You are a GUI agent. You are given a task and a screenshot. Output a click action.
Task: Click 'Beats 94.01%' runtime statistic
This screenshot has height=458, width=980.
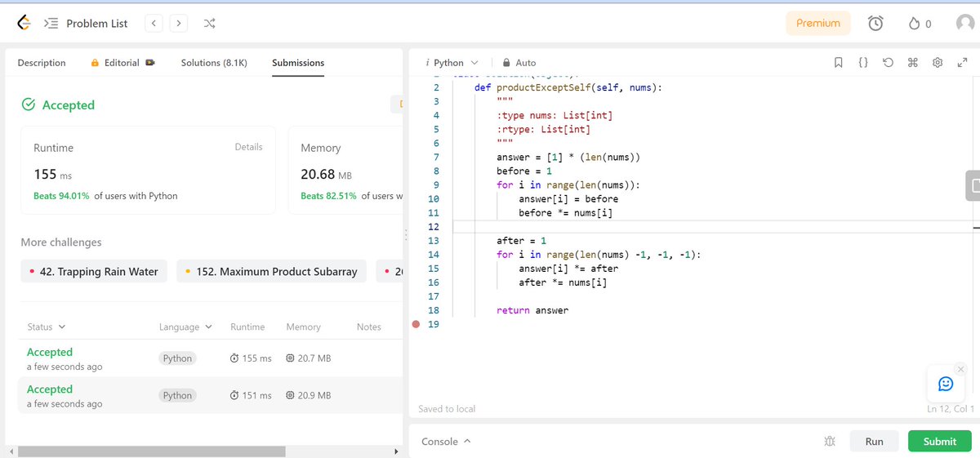click(x=62, y=196)
